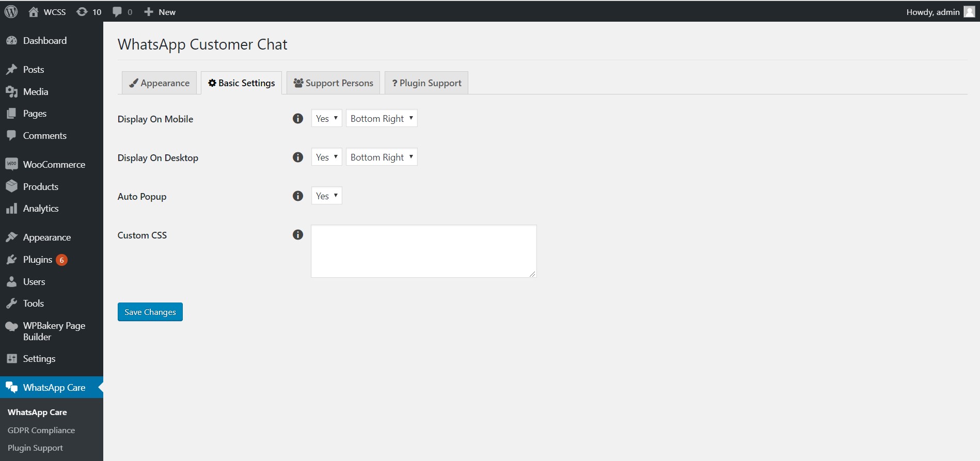
Task: Click the Media icon in sidebar
Action: [x=11, y=92]
